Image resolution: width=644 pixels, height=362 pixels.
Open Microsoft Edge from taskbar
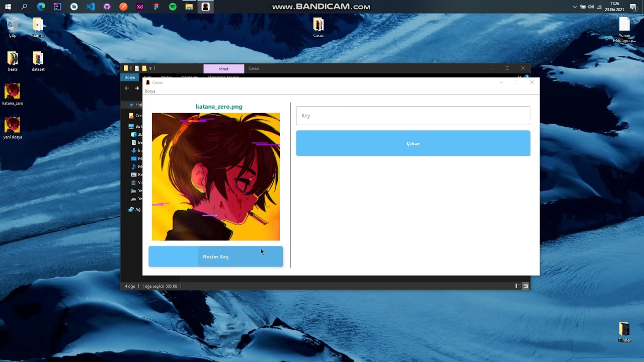(x=41, y=7)
